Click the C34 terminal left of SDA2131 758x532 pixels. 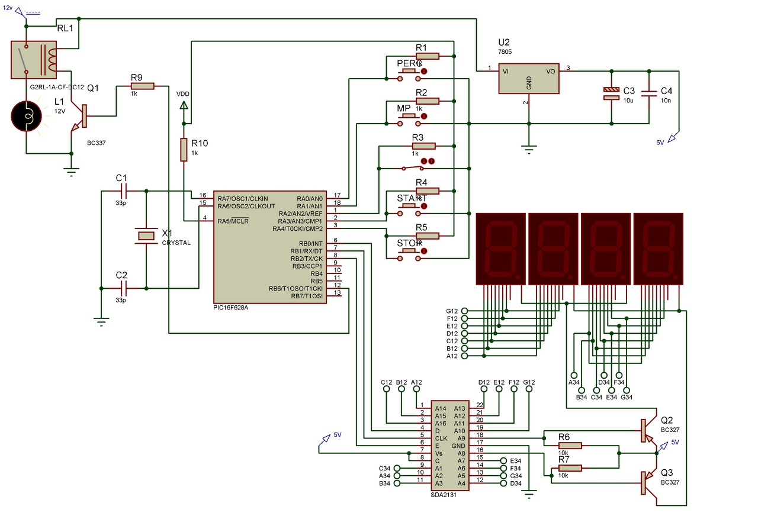(397, 468)
